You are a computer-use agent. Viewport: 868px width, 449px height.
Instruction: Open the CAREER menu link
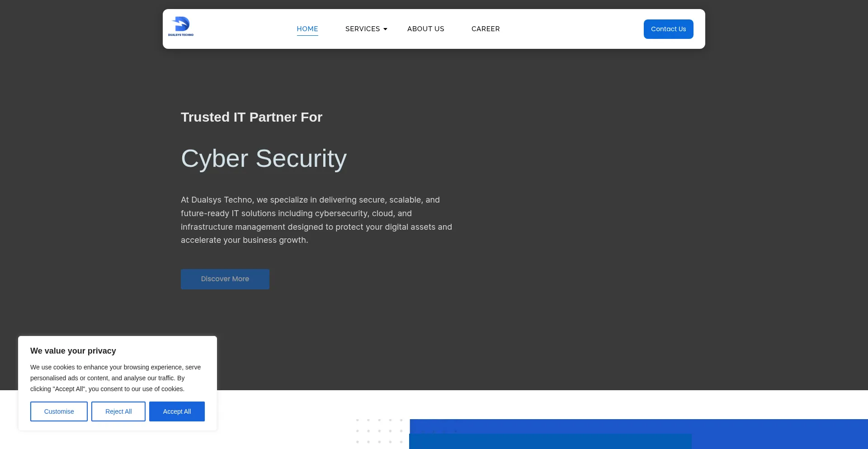coord(486,29)
